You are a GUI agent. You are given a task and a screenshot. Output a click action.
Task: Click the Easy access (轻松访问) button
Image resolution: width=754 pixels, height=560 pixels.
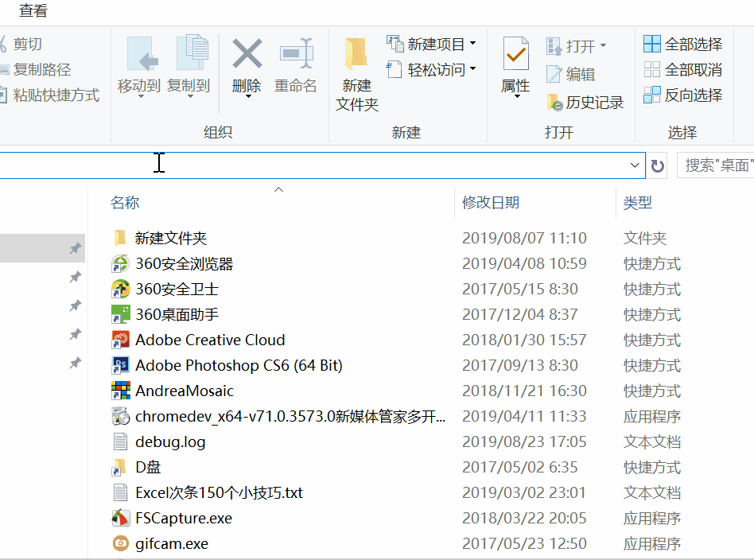(431, 70)
